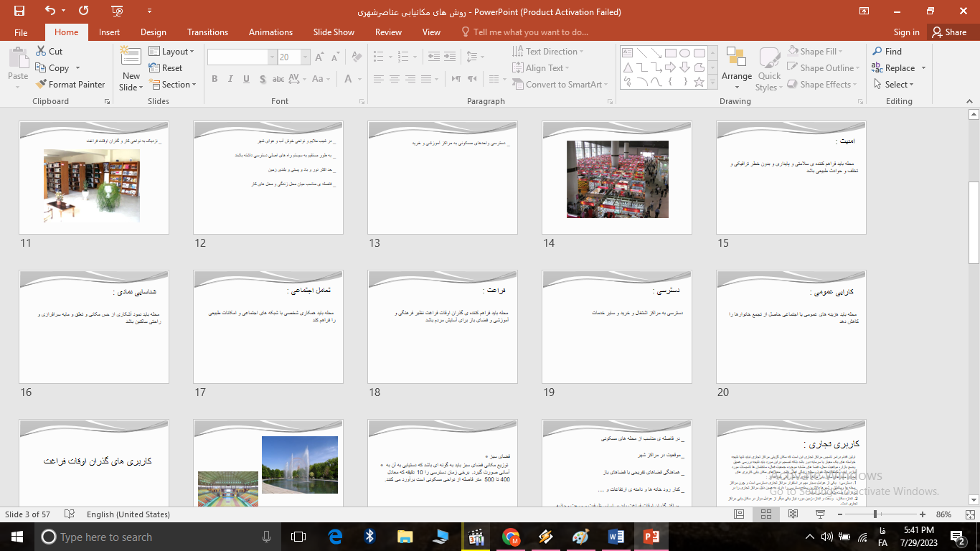Toggle Italic text formatting
This screenshot has height=551, width=980.
[x=231, y=79]
